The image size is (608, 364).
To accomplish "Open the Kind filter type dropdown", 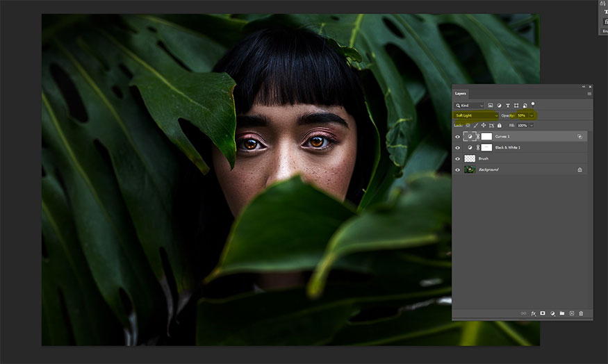I will tap(470, 106).
